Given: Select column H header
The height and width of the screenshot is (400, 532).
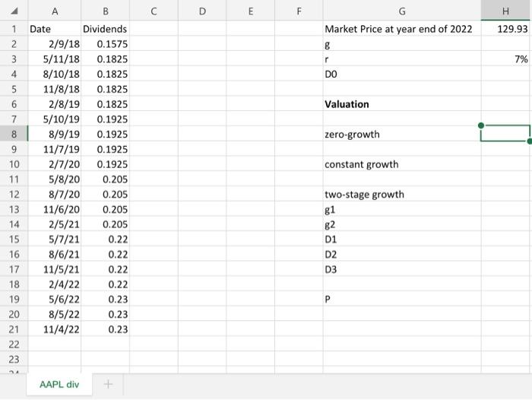Looking at the screenshot, I should 505,11.
